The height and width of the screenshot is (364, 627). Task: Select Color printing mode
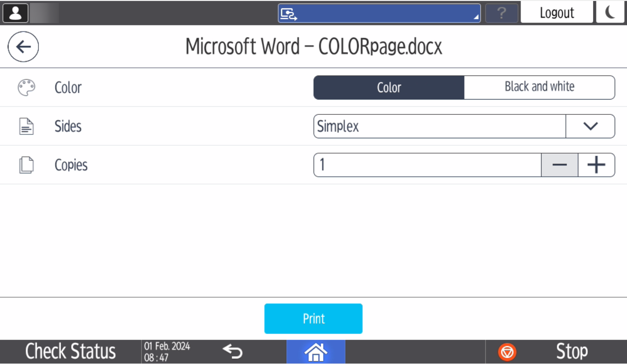click(389, 87)
